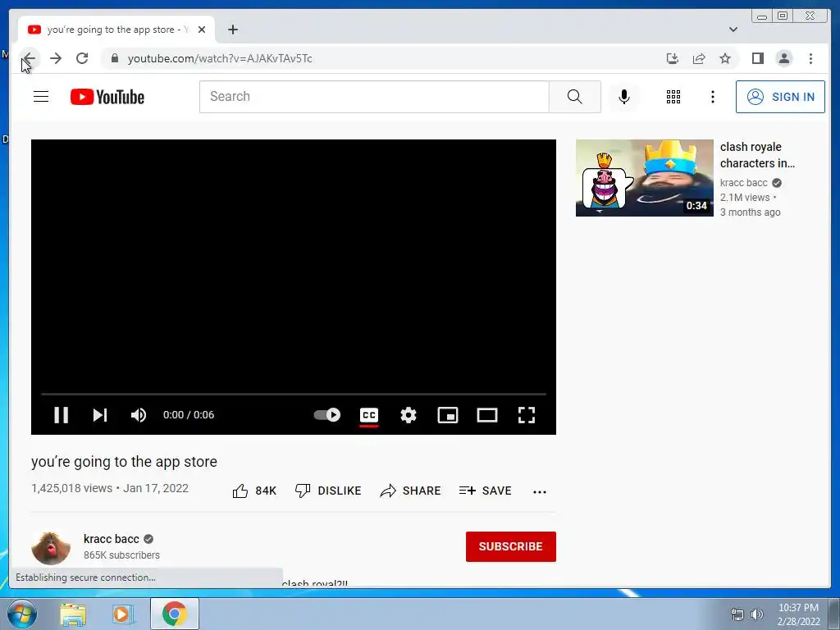Click the Sign In button
Viewport: 840px width, 630px height.
[x=781, y=97]
